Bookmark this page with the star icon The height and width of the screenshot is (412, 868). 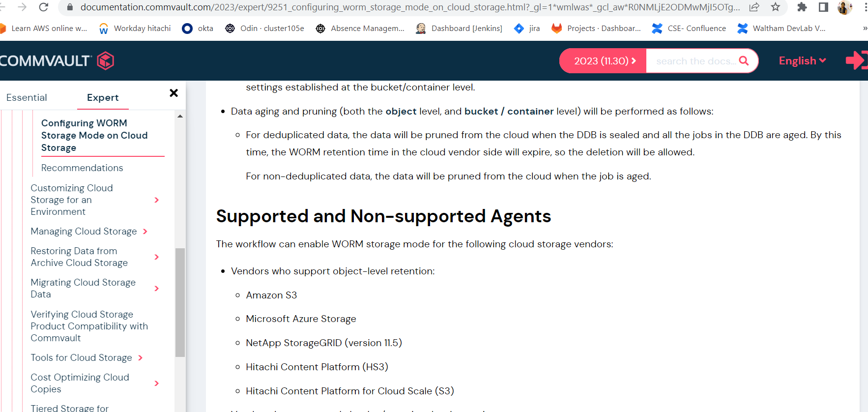(x=776, y=7)
